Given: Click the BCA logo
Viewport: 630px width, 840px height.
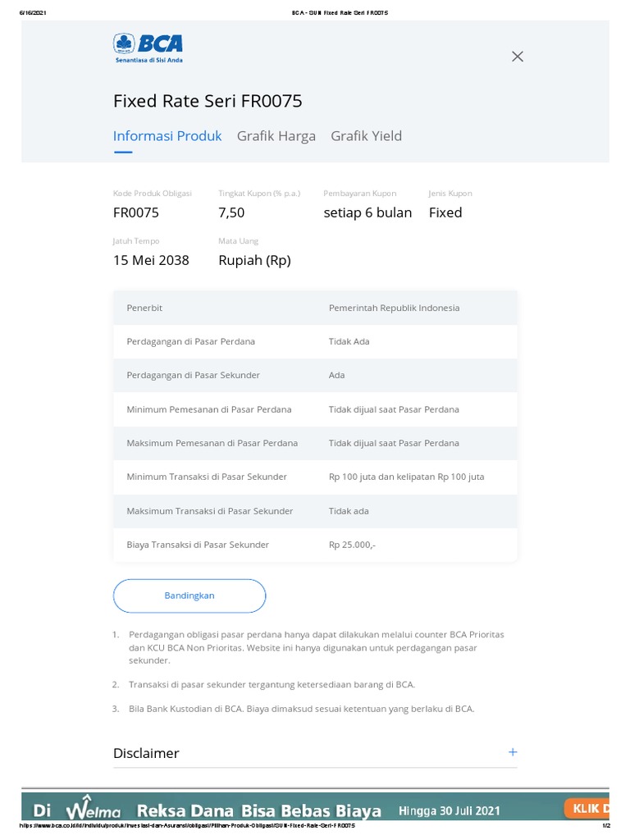Looking at the screenshot, I should (148, 48).
